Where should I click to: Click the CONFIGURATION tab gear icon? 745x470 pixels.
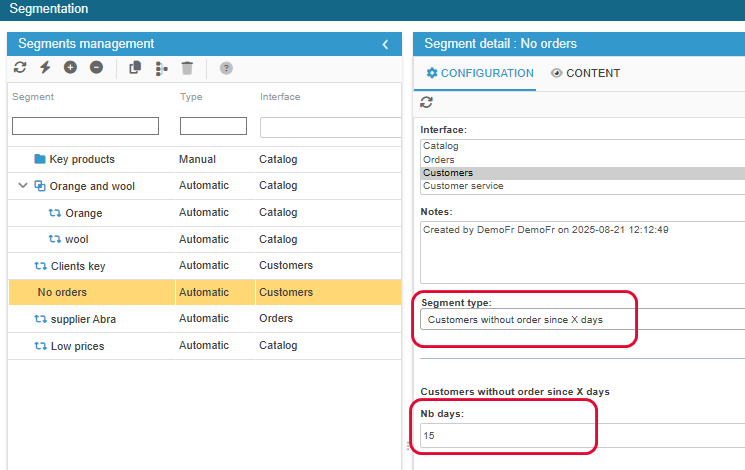tap(431, 73)
